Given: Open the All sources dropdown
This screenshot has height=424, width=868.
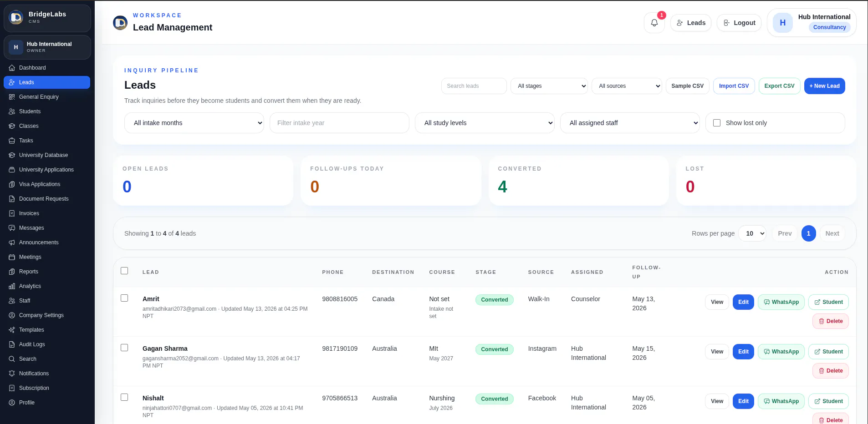Looking at the screenshot, I should click(627, 86).
